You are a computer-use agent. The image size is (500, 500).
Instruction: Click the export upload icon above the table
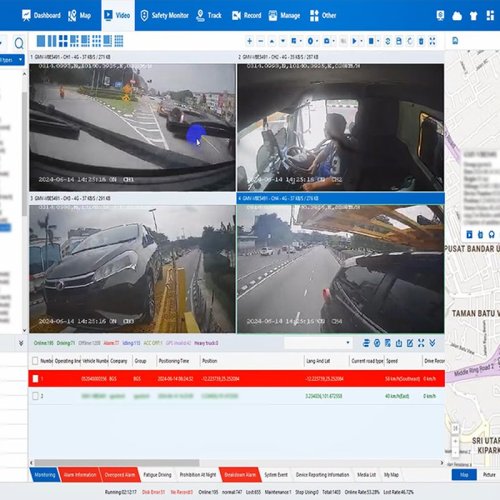(399, 343)
